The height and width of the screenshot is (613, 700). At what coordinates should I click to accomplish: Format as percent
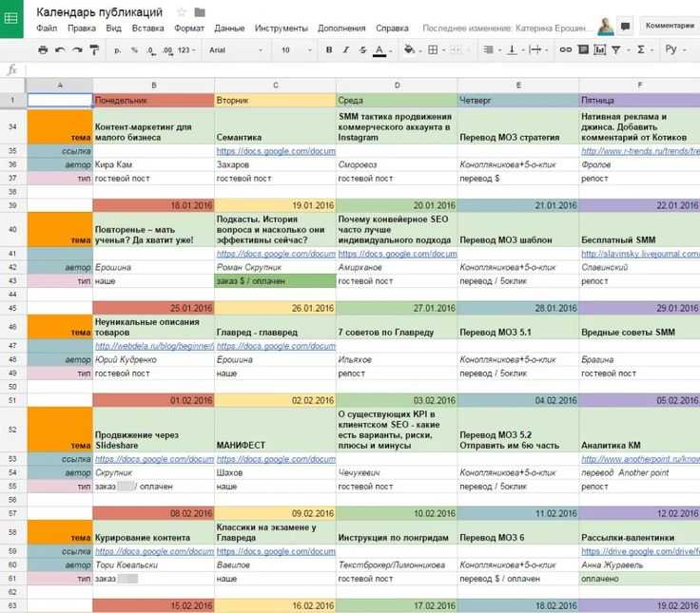(x=134, y=50)
